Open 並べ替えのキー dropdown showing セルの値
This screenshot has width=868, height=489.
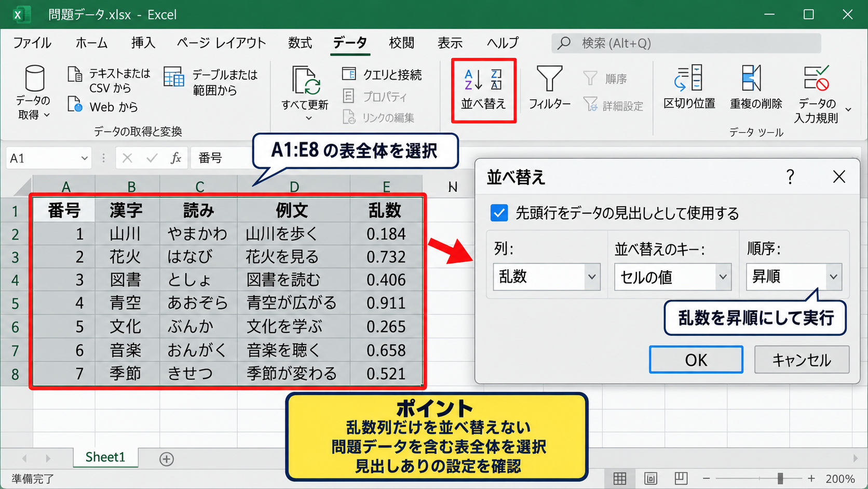[x=673, y=276]
